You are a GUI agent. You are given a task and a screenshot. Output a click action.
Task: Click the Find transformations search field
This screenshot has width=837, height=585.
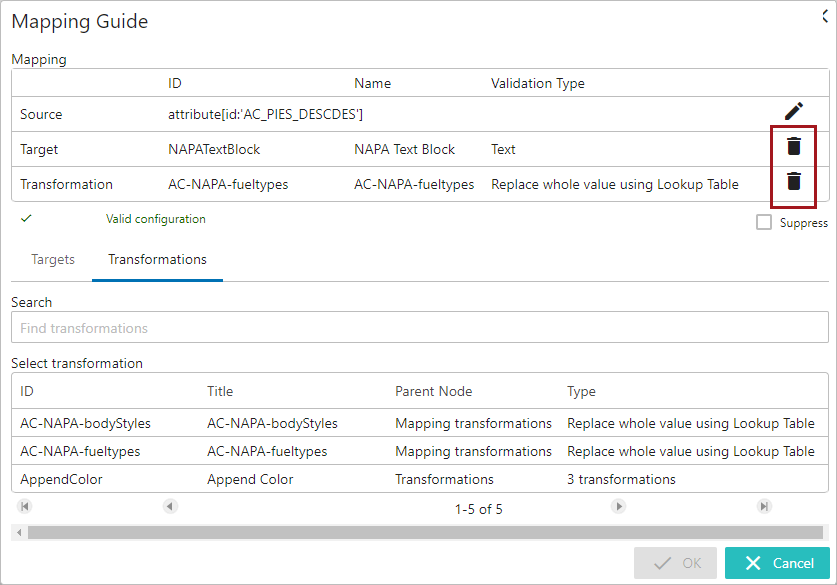tap(419, 328)
